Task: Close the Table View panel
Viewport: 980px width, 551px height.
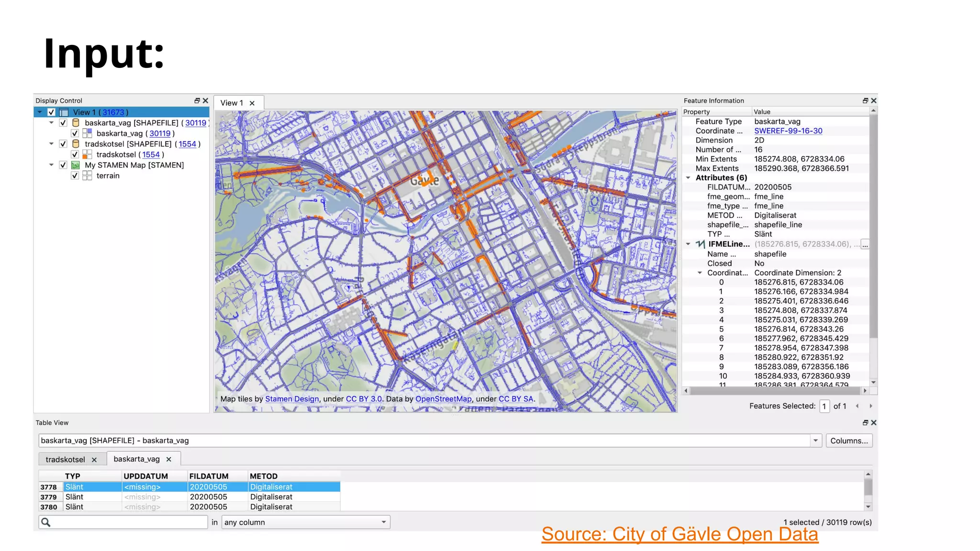Action: [874, 422]
